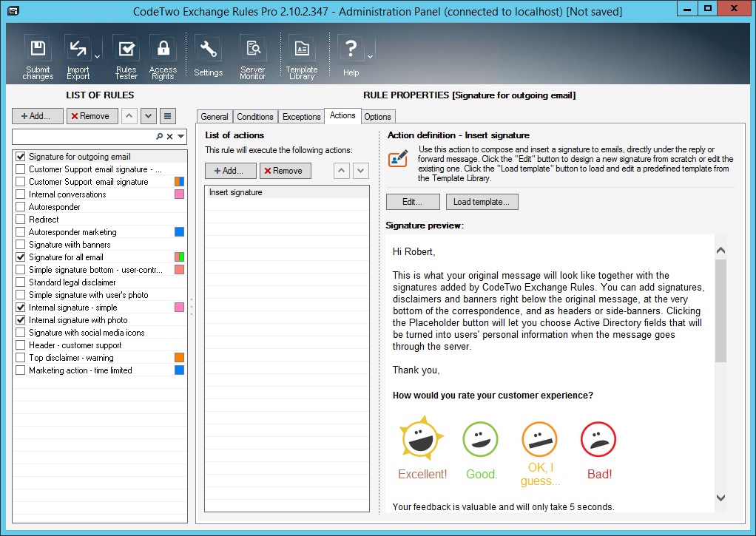Image resolution: width=756 pixels, height=536 pixels.
Task: Select the Actions tab
Action: pos(342,115)
